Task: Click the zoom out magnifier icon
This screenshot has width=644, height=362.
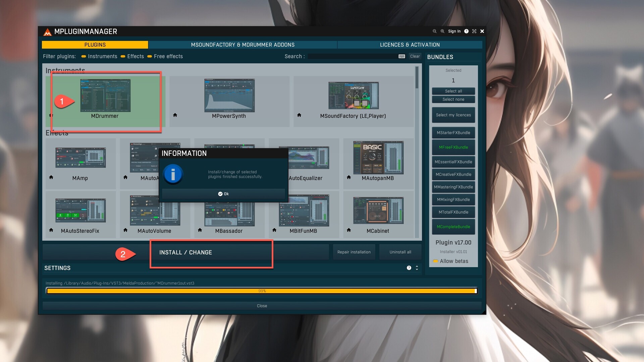Action: click(x=434, y=31)
